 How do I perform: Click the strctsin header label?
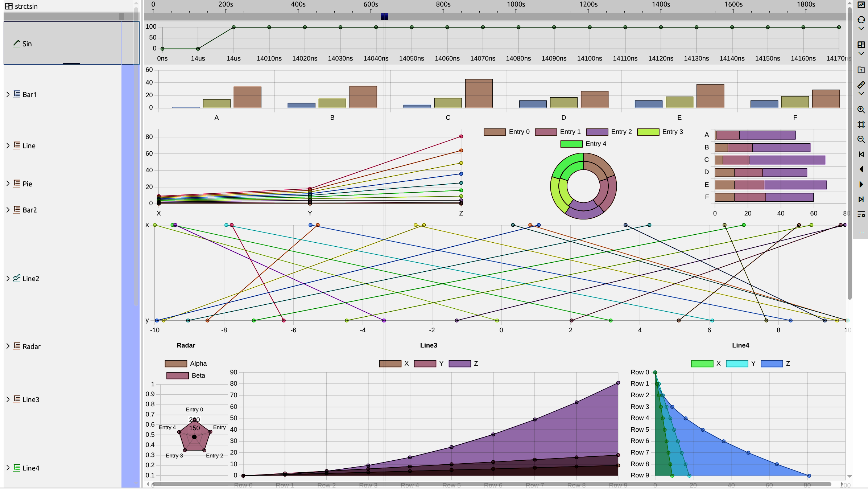26,6
